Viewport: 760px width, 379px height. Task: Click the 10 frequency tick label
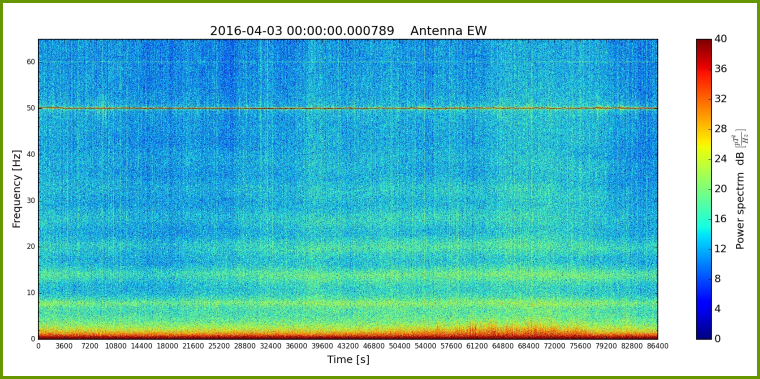pos(32,293)
